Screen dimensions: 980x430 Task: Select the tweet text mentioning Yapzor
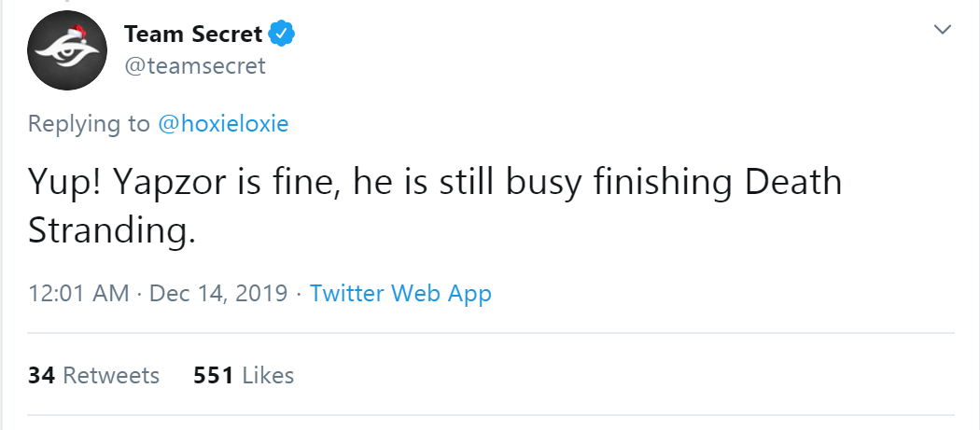coord(435,205)
